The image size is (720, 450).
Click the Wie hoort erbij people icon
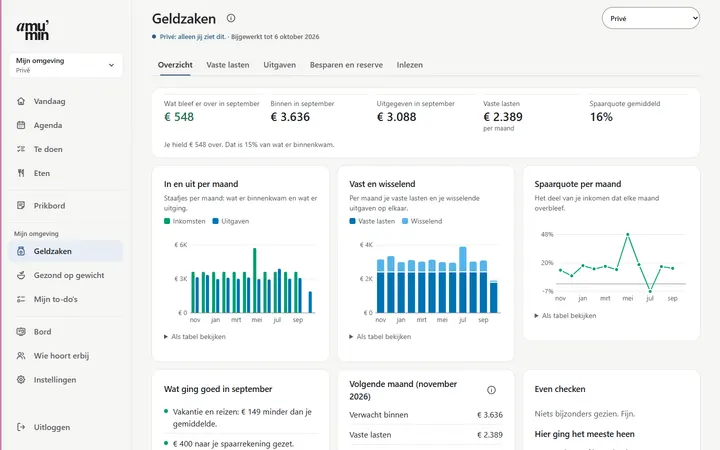pos(21,355)
